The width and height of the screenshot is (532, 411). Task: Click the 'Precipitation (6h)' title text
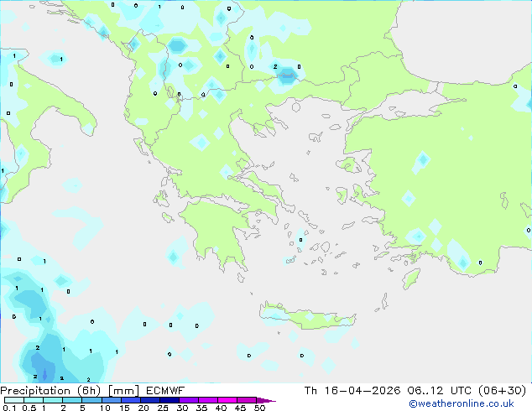(50, 391)
